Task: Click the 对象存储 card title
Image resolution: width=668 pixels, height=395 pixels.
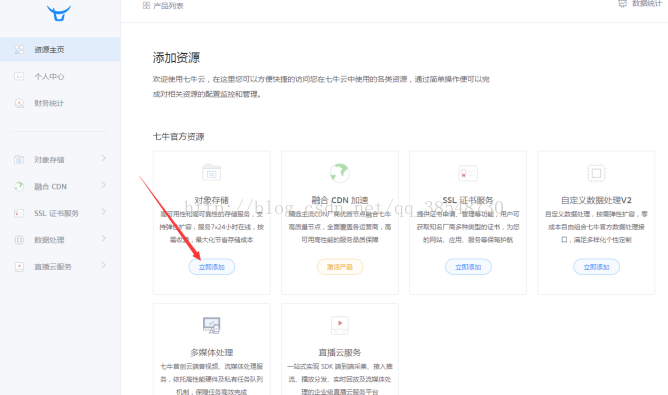Action: pos(212,200)
